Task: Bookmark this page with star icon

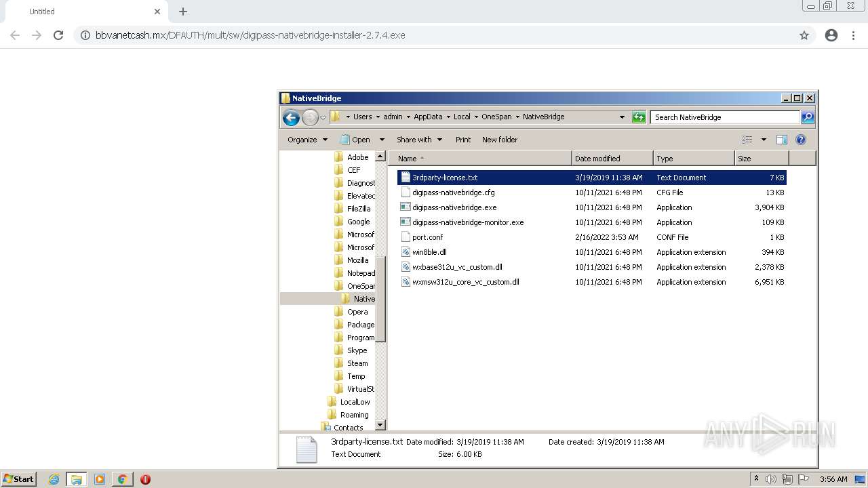Action: click(x=804, y=35)
